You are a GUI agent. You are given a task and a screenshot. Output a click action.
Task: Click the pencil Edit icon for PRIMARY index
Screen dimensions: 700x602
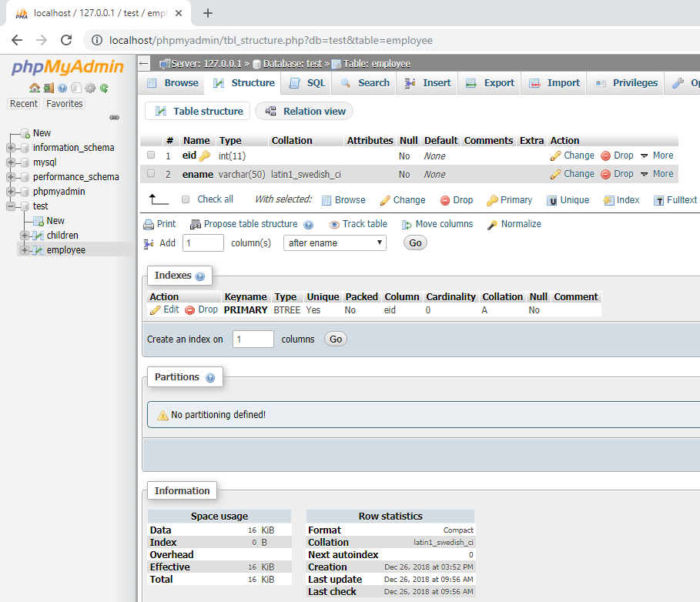pos(156,309)
